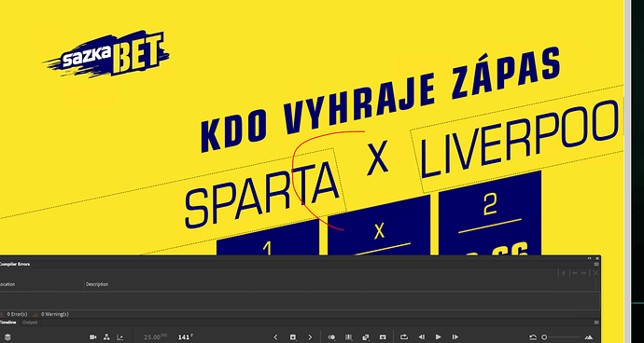Open the layer parenting view icon
Screen dimensions: 644x343
[x=106, y=337]
